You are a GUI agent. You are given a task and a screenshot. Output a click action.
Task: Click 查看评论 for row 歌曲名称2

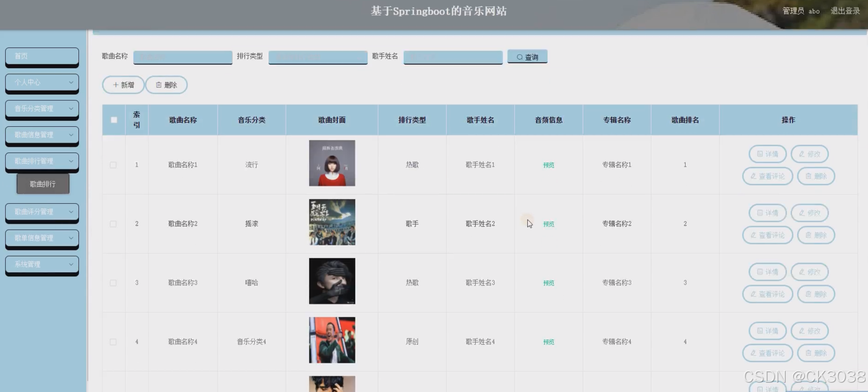pos(767,235)
